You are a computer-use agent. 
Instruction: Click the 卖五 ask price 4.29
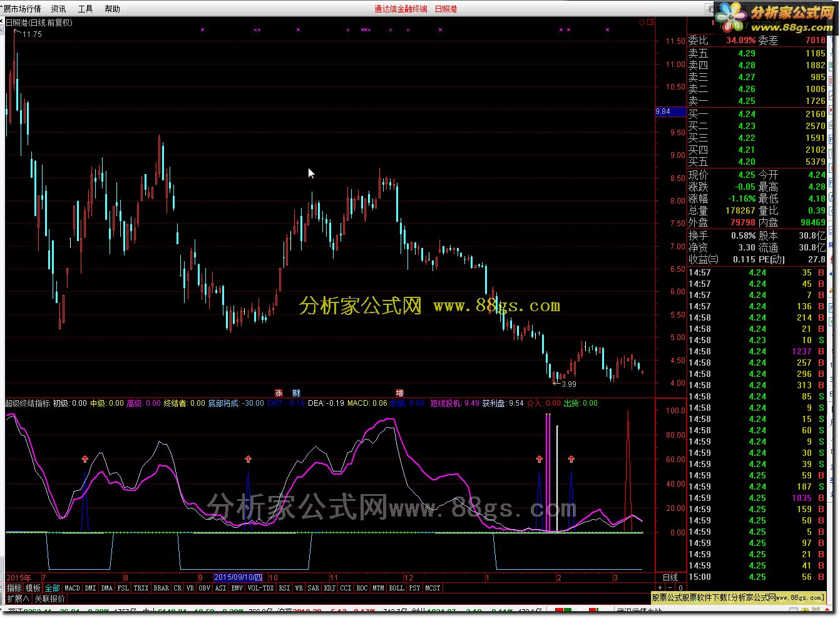(747, 53)
